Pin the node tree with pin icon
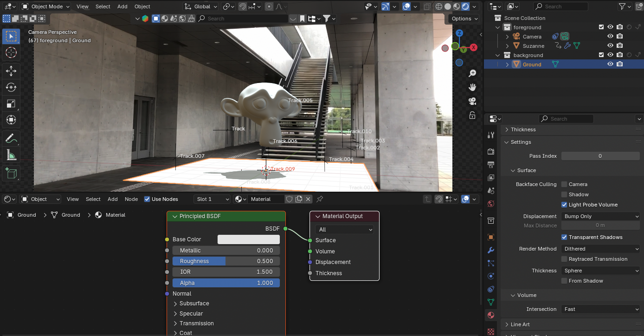Viewport: 644px width, 336px height. [x=320, y=199]
